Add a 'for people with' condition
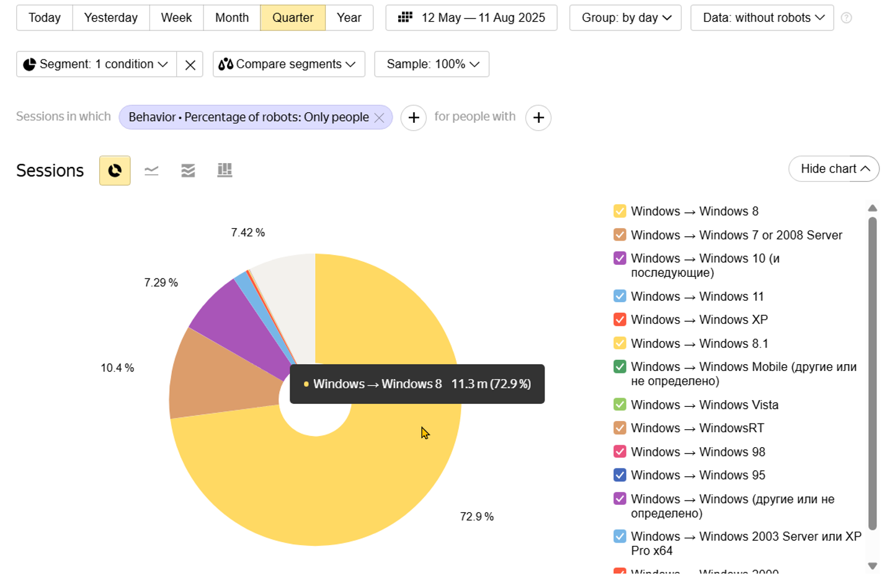882x588 pixels. coord(538,118)
